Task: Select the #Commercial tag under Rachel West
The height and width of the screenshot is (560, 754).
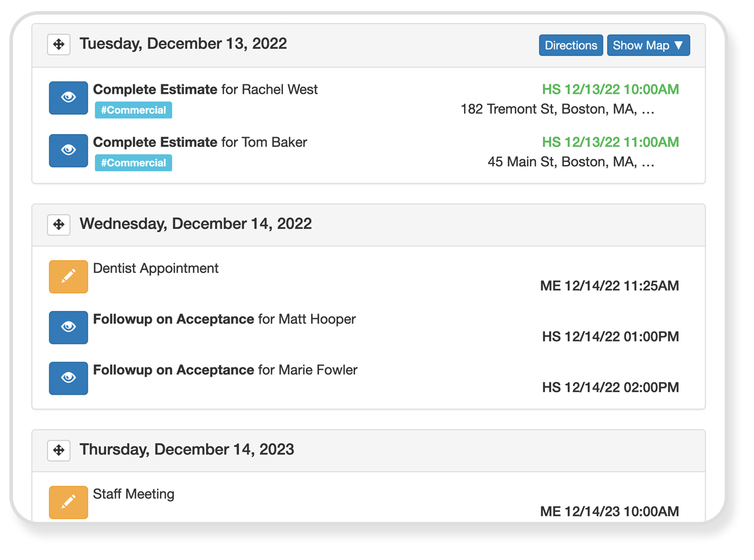Action: [134, 110]
